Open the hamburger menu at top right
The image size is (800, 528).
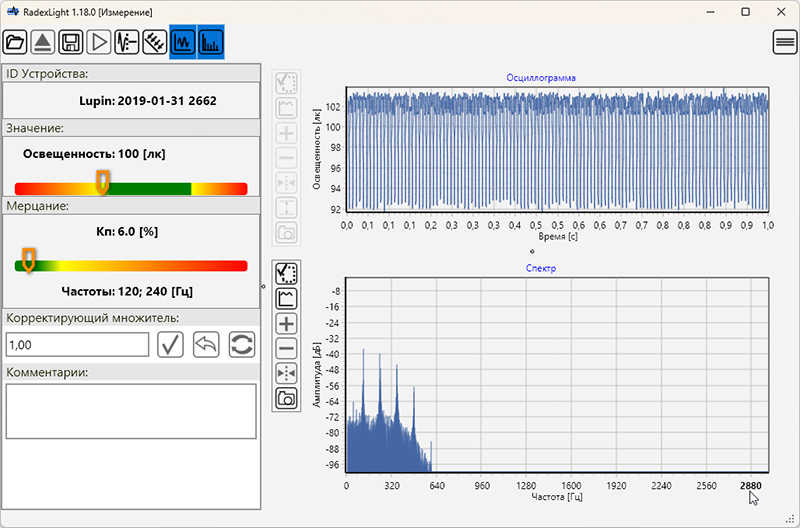tap(785, 42)
